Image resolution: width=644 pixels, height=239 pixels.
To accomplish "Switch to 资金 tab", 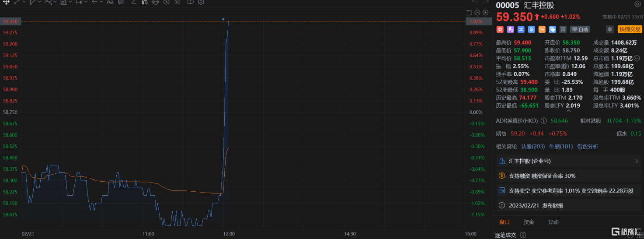I will tap(529, 222).
